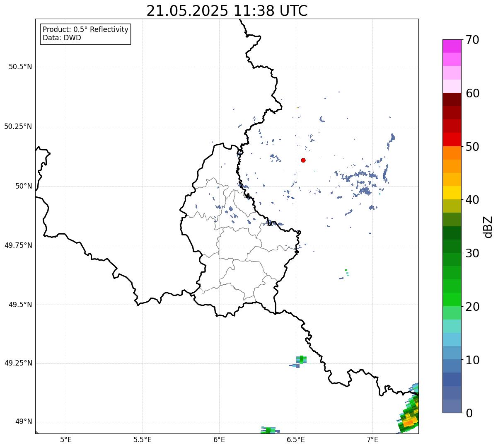Click the 6°E longitude label
The image size is (498, 448).
point(219,440)
